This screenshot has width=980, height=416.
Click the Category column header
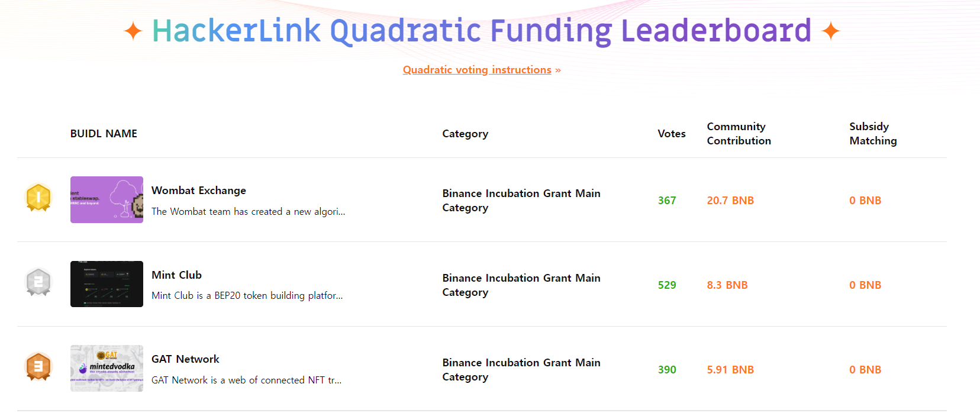tap(465, 134)
